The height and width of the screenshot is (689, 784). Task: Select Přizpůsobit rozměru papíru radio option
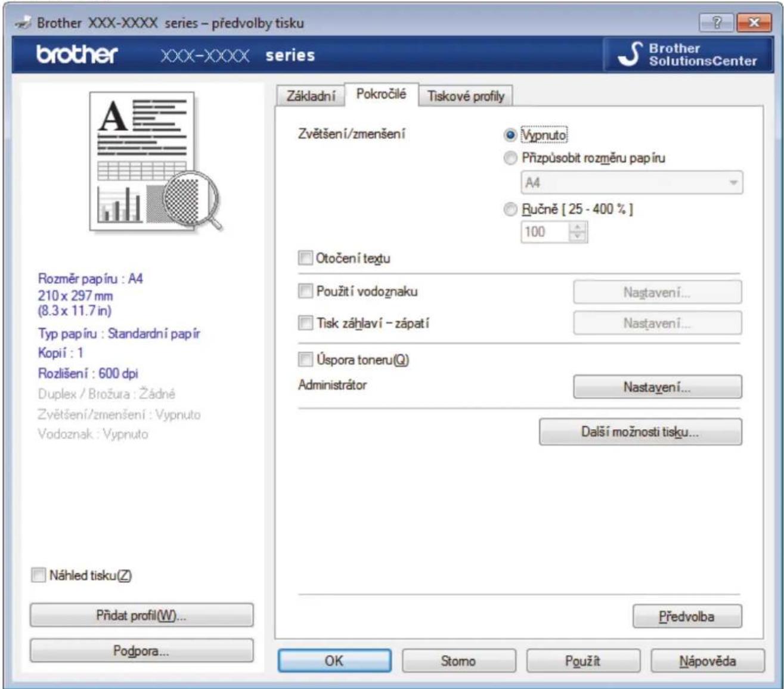(x=510, y=159)
